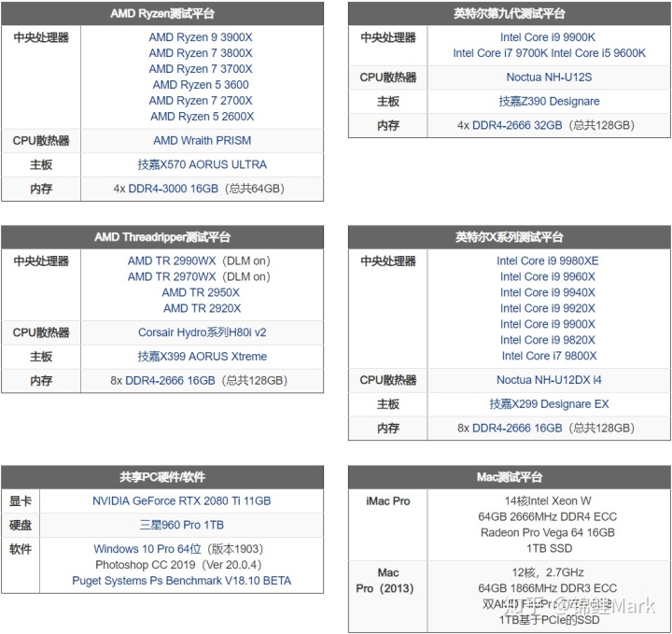672x634 pixels.
Task: Select the 64GB 1866MHz DDR3 ECC text
Action: click(x=548, y=588)
